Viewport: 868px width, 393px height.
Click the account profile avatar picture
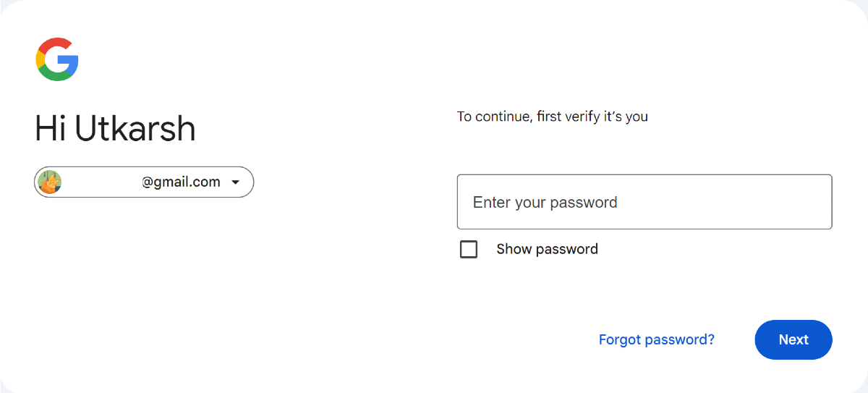click(x=49, y=182)
